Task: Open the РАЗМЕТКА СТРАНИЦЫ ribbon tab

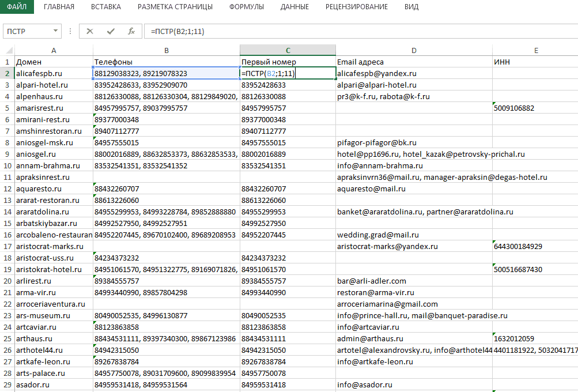Action: point(175,7)
